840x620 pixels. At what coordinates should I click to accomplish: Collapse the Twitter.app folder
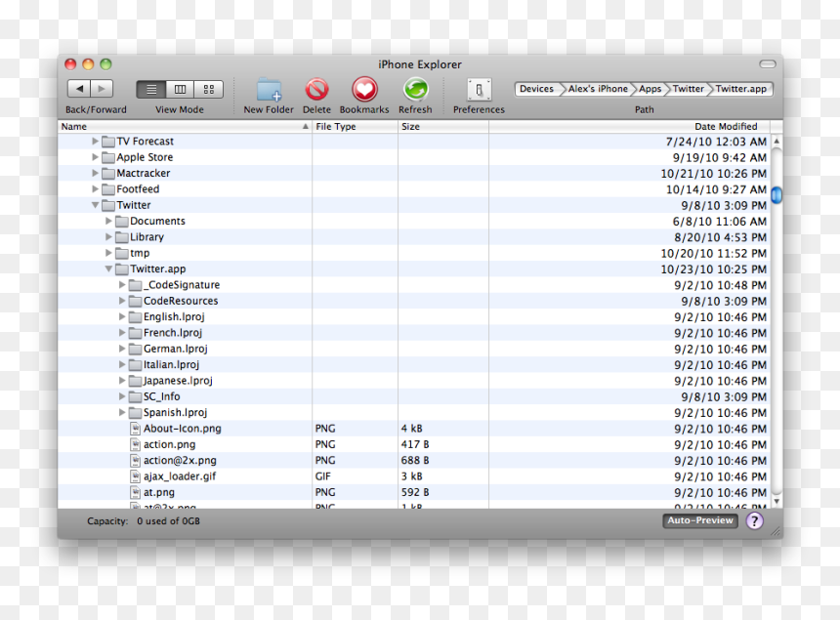coord(108,269)
